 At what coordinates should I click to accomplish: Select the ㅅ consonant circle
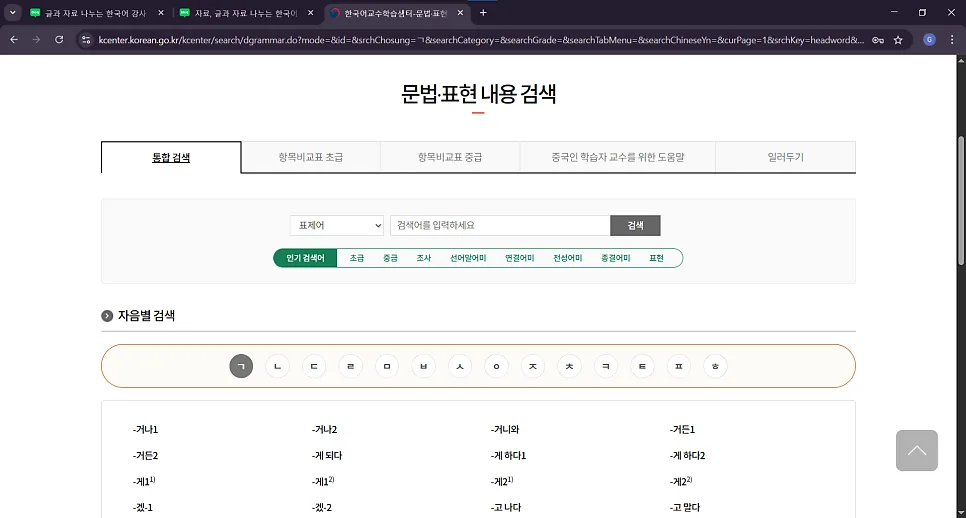[460, 366]
